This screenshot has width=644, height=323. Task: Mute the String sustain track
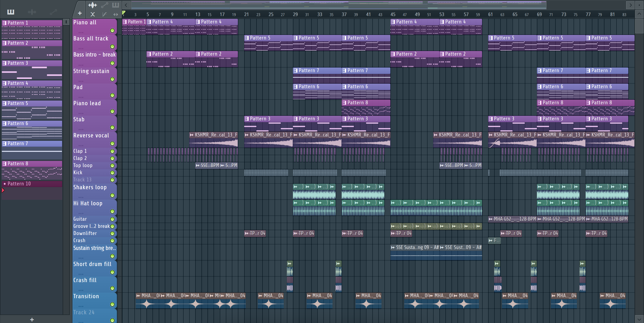[x=112, y=79]
